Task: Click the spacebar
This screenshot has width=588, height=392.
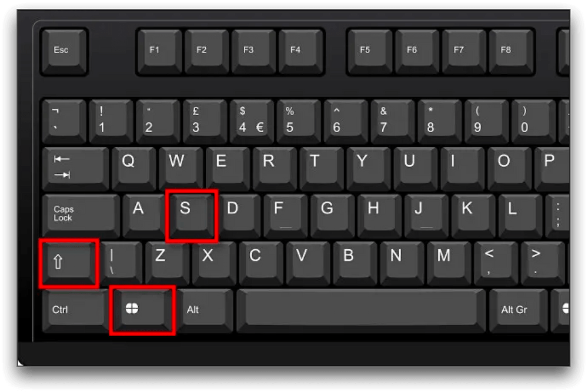Action: click(x=361, y=311)
